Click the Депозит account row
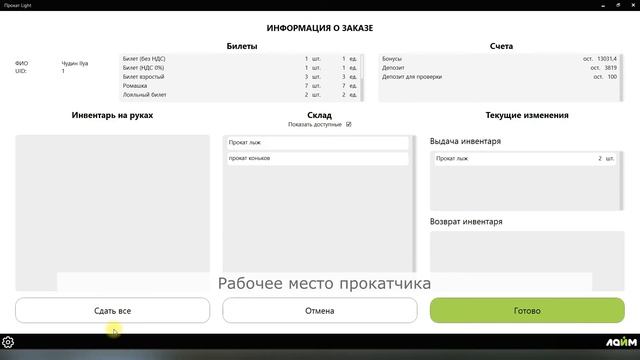The image size is (640, 360). tap(499, 68)
